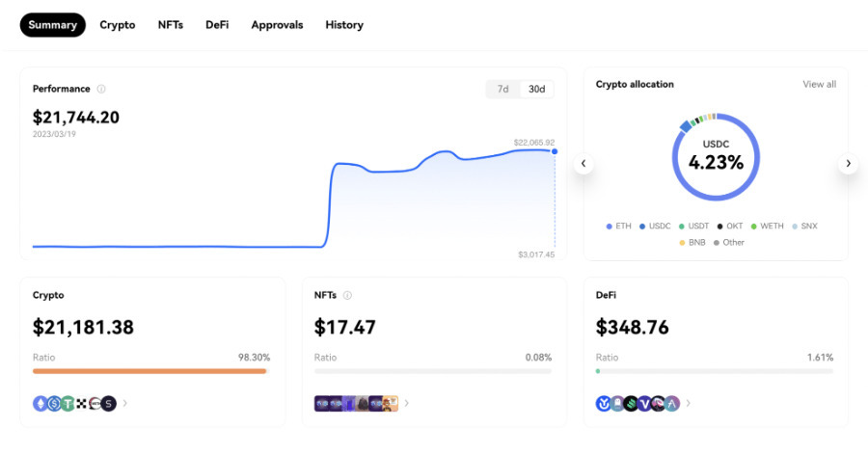Switch to the History tab

tap(344, 25)
